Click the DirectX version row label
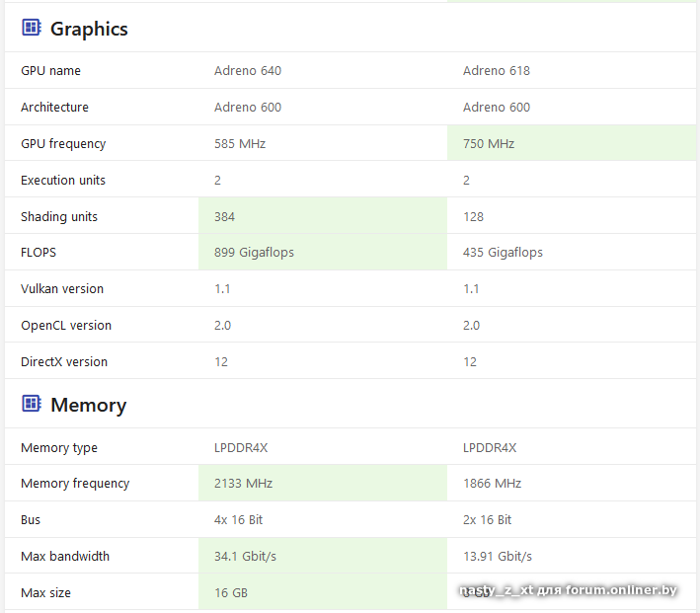 point(64,362)
